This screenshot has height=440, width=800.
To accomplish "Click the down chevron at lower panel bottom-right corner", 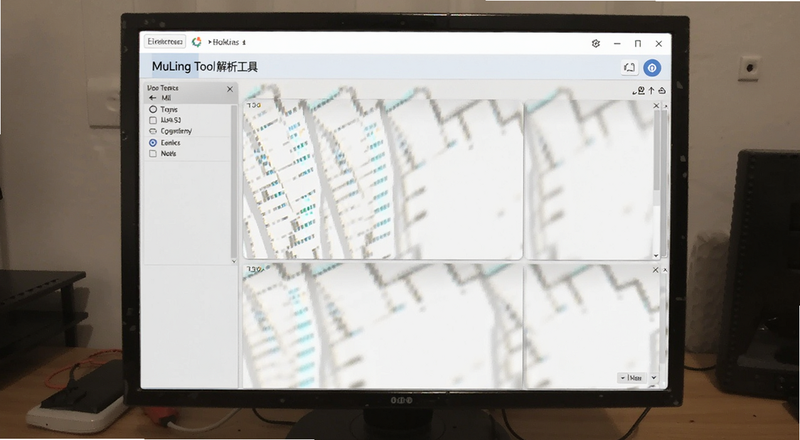I will coord(654,378).
